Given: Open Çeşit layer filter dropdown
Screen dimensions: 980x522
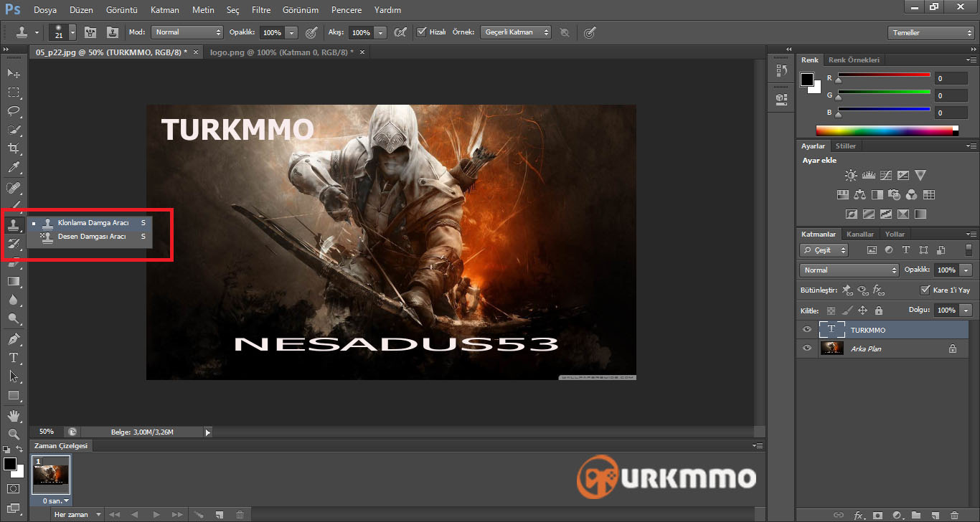Looking at the screenshot, I should 824,250.
